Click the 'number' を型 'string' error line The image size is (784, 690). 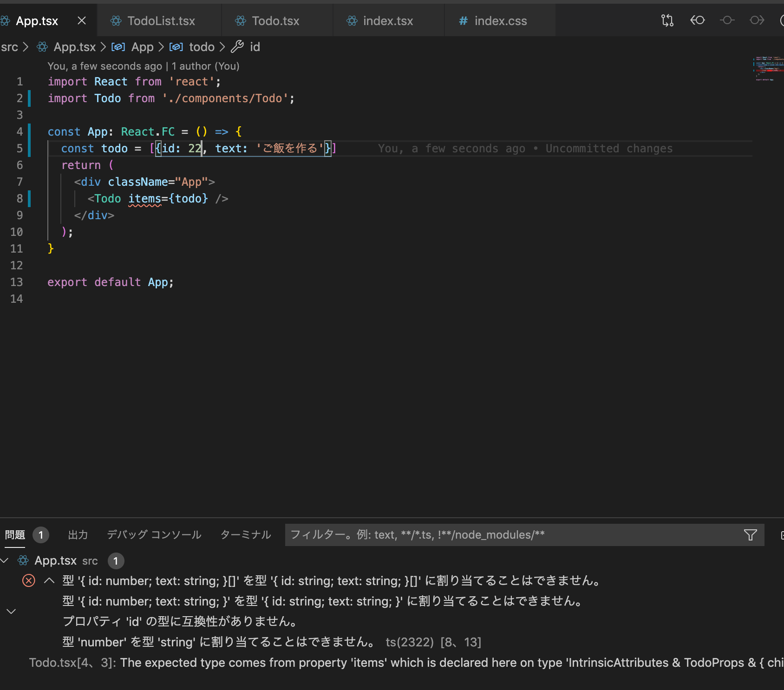[x=219, y=642]
